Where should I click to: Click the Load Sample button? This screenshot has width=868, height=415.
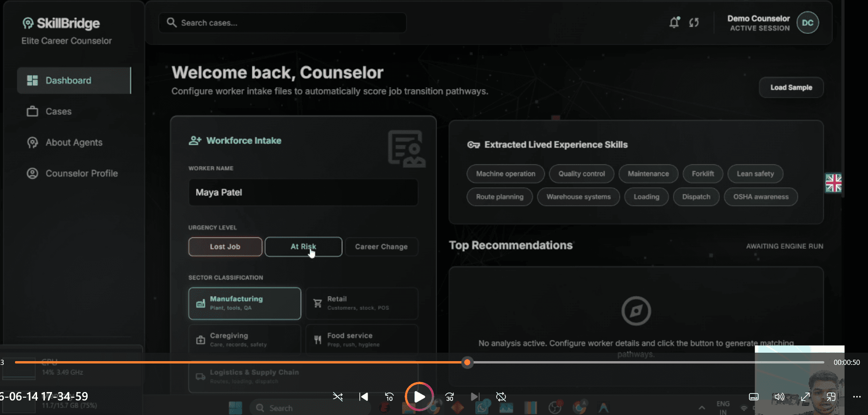791,88
